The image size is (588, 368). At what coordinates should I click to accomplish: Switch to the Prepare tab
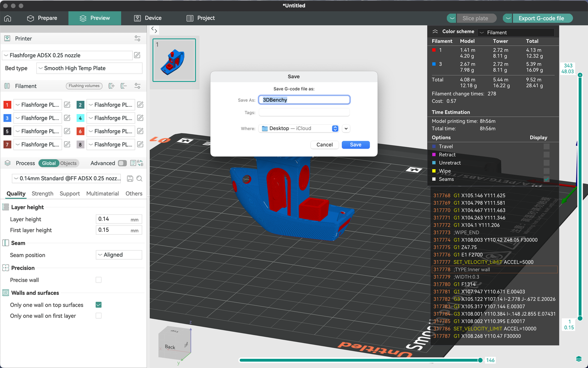pyautogui.click(x=42, y=18)
